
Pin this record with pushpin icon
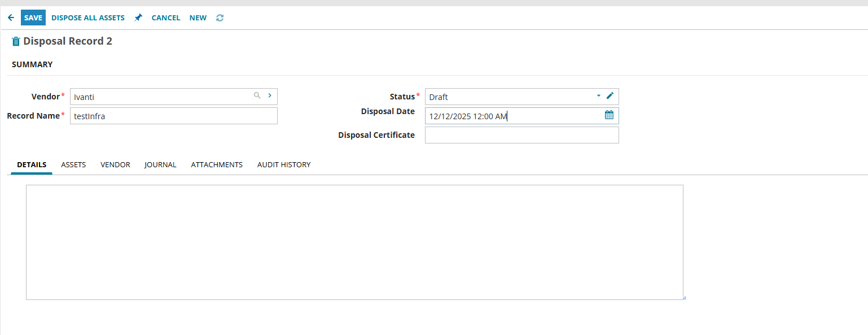138,18
